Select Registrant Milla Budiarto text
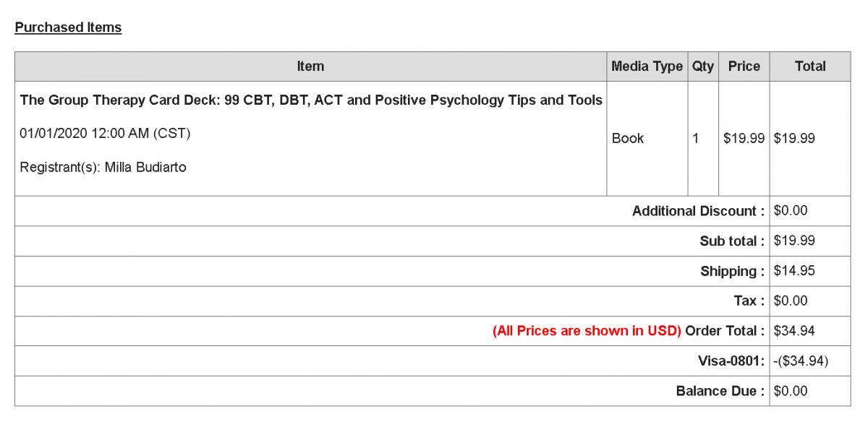868x422 pixels. coord(103,168)
